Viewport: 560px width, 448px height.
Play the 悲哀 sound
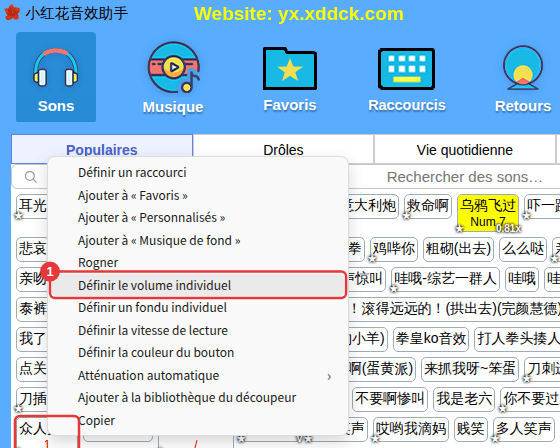(32, 249)
